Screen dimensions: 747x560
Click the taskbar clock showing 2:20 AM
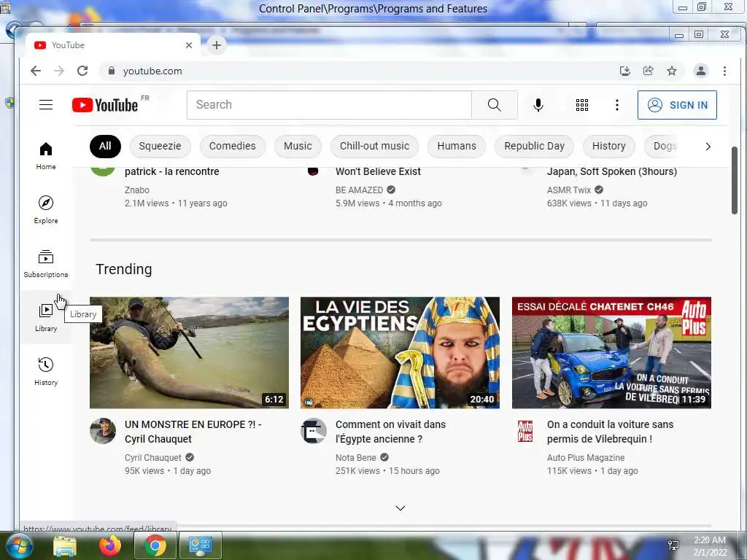710,546
